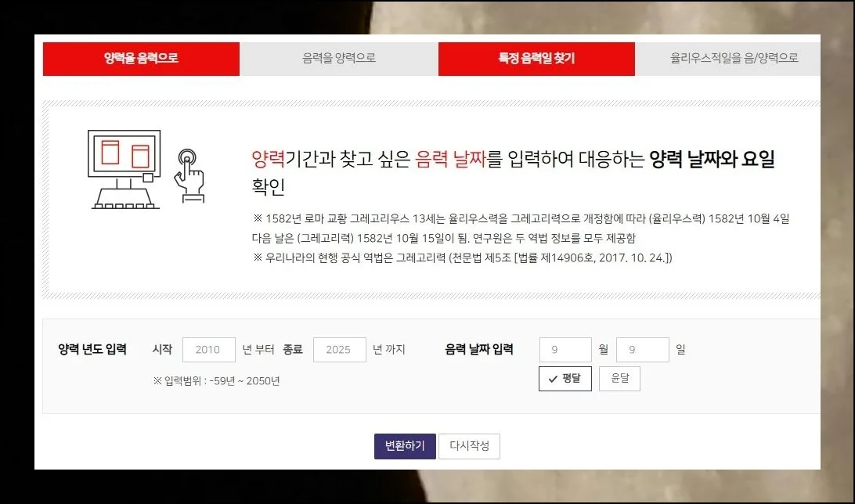Click the lunar month input showing 9
Image resolution: width=855 pixels, height=504 pixels.
pyautogui.click(x=565, y=350)
